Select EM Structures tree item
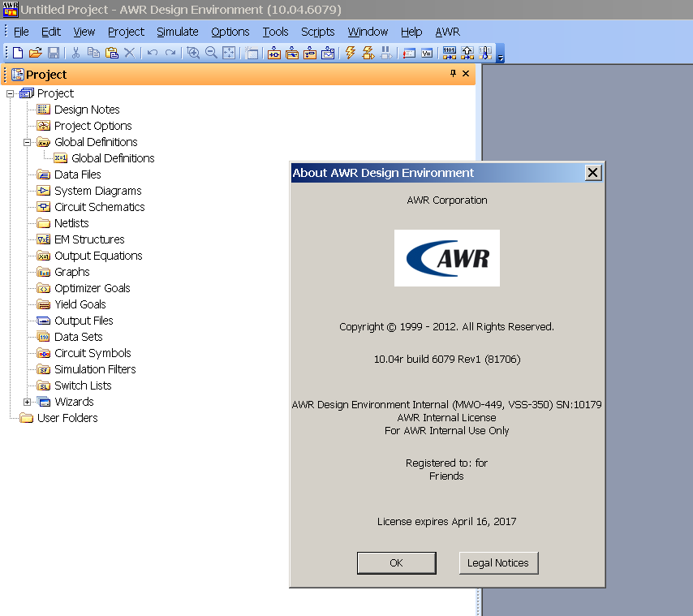The image size is (693, 616). pos(89,239)
